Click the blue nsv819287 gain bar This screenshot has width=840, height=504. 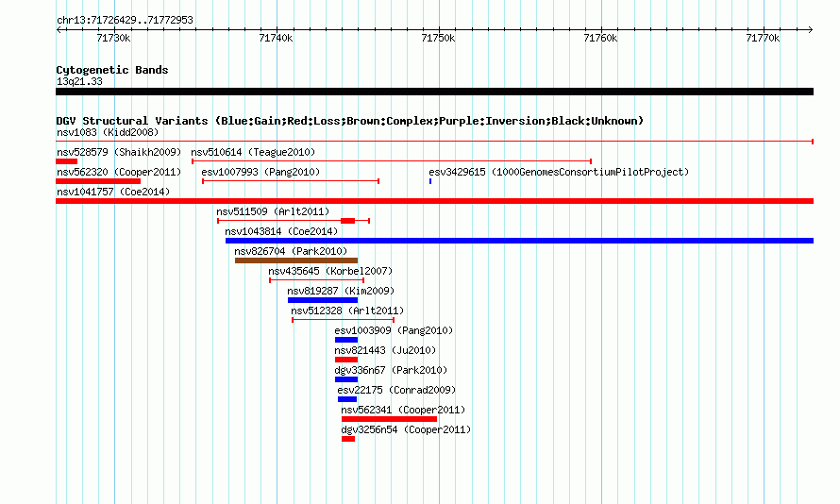tap(323, 300)
